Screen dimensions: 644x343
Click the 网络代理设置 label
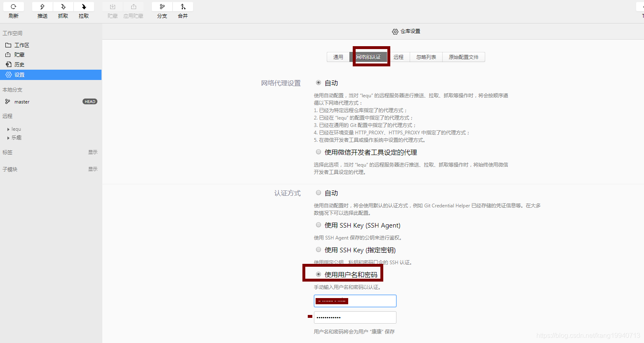point(281,83)
